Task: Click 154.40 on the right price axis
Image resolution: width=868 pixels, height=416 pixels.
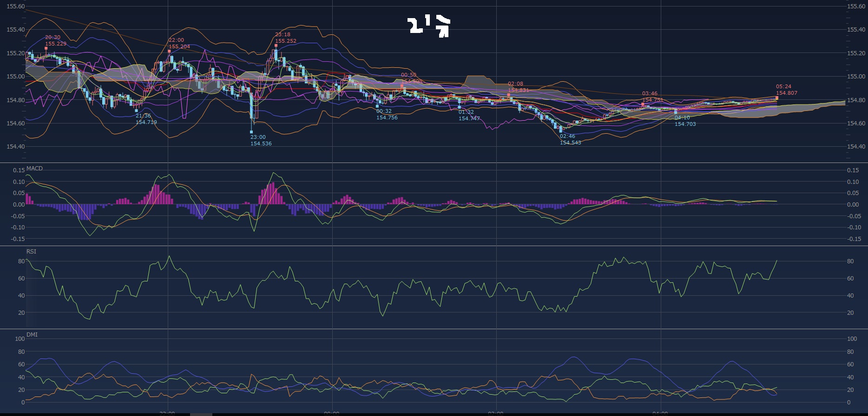Action: click(x=856, y=146)
